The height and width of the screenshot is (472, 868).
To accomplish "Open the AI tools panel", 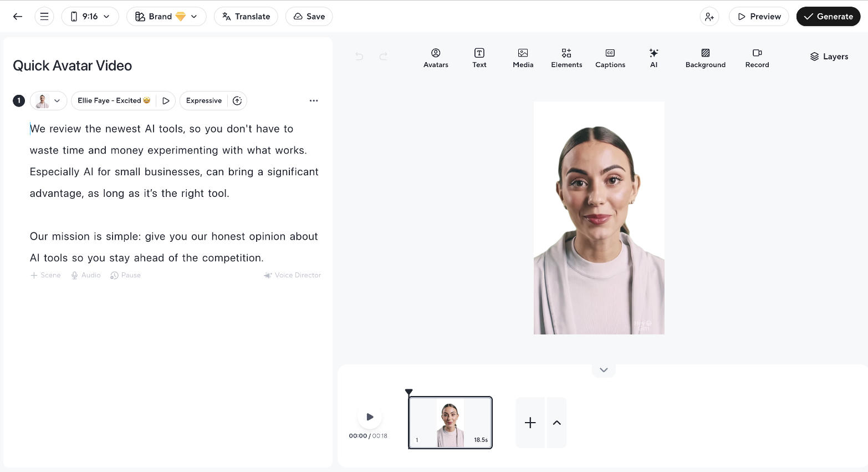I will 653,58.
